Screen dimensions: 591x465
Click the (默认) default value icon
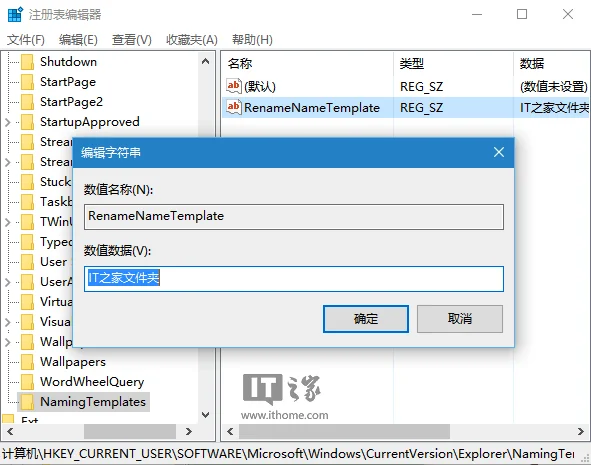point(233,86)
